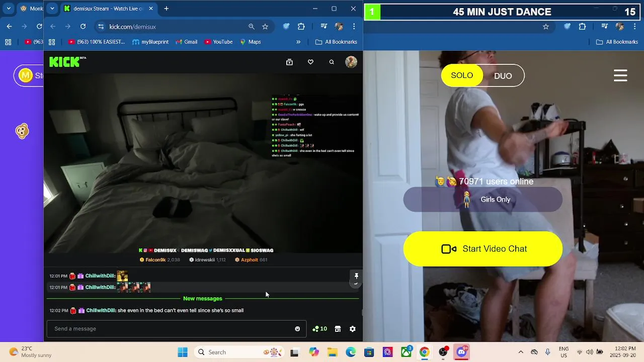Open site information icon beside kick.com URL
644x362 pixels.
coord(101,27)
